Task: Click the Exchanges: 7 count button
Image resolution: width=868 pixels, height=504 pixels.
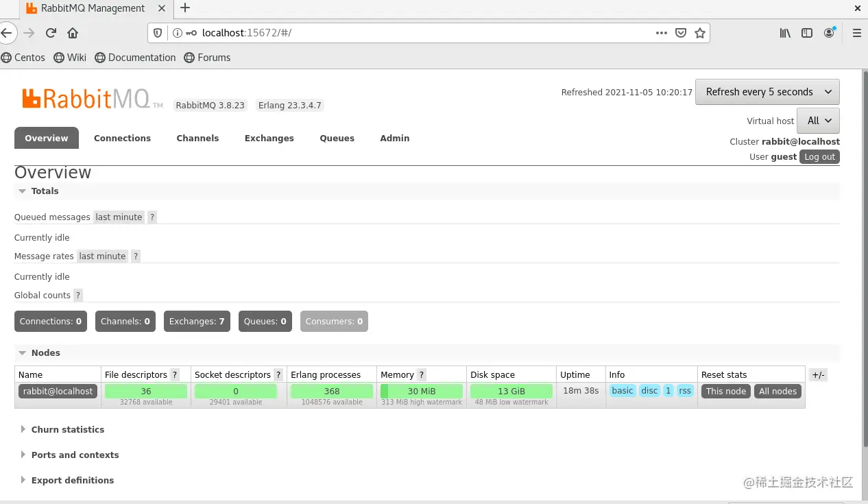Action: 197,321
